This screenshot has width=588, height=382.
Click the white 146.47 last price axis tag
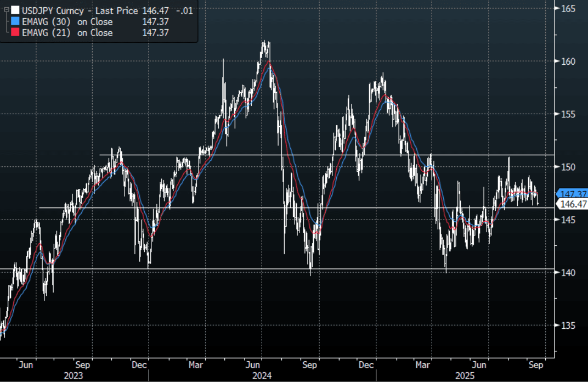click(x=572, y=204)
